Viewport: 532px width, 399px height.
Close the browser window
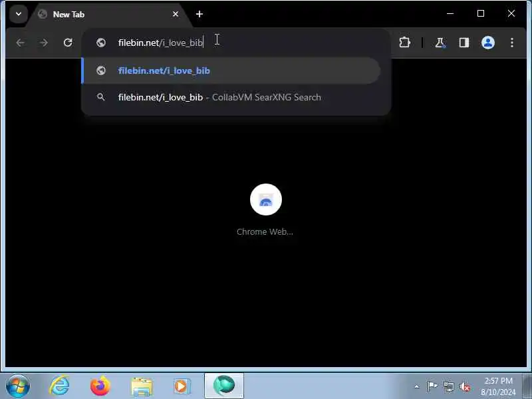[x=511, y=13]
